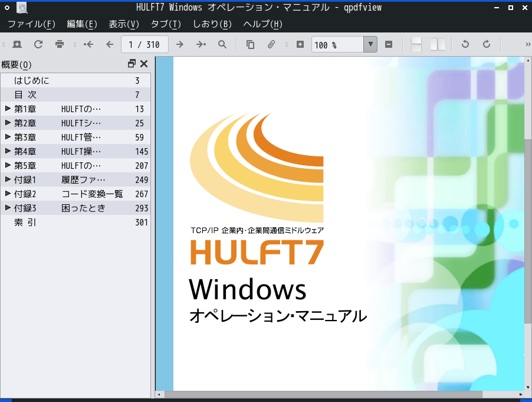This screenshot has height=402, width=532.
Task: Go to the first page icon
Action: click(88, 44)
